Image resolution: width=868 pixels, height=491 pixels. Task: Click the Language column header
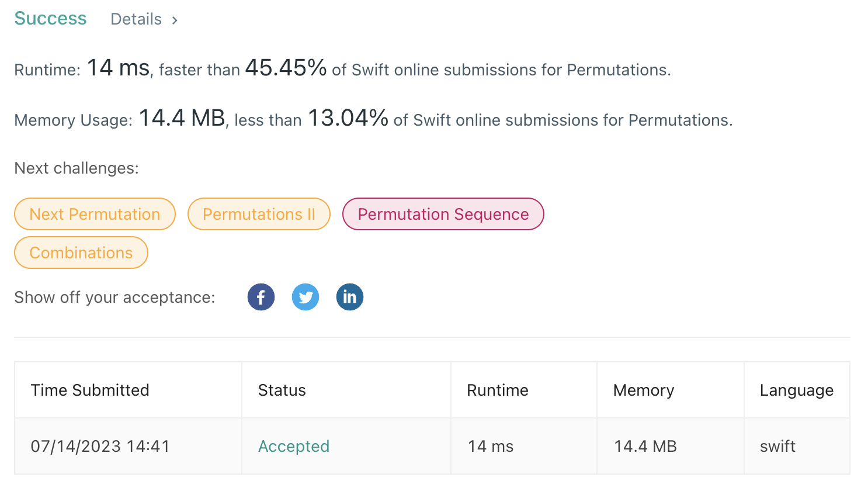tap(797, 390)
